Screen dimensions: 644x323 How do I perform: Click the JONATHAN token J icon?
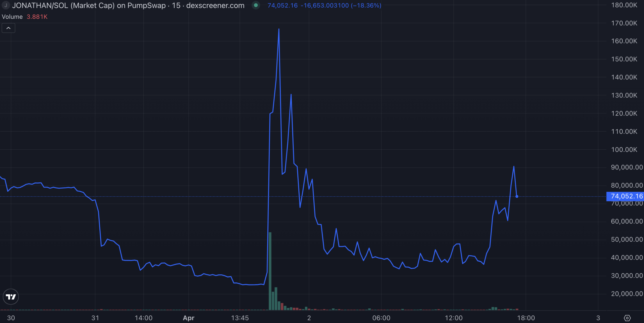[x=6, y=5]
